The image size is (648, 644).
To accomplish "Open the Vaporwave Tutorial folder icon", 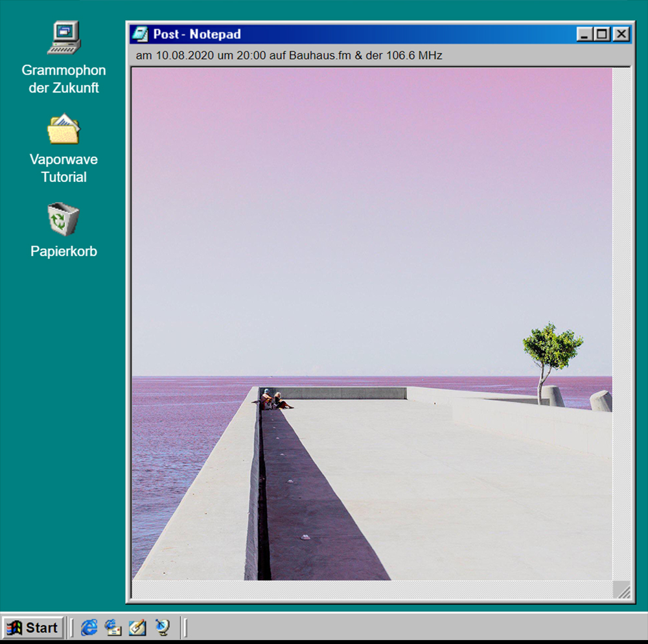I will (64, 129).
